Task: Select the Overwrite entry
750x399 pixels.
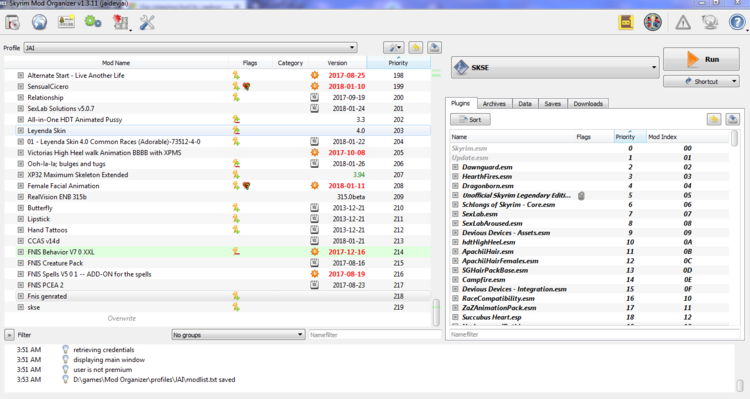Action: pyautogui.click(x=121, y=318)
